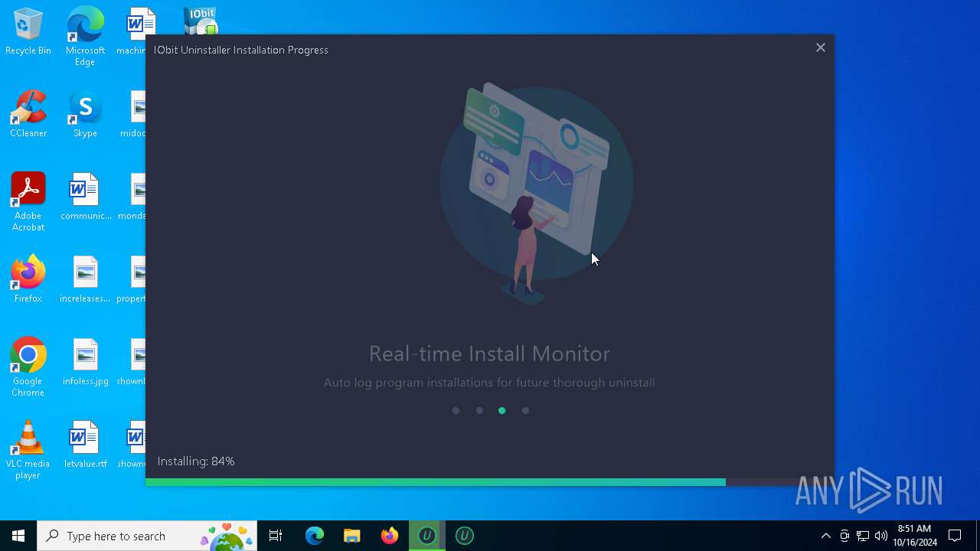Open the network status tray icon

[863, 536]
